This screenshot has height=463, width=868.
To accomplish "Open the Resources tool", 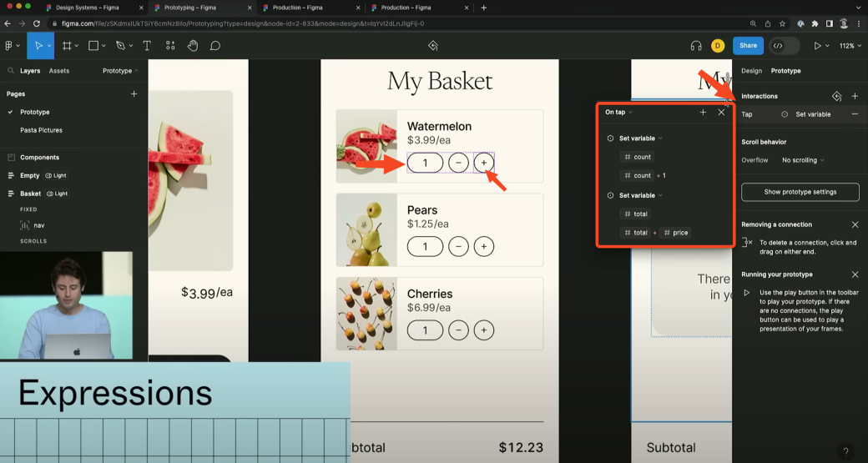I will pos(170,46).
